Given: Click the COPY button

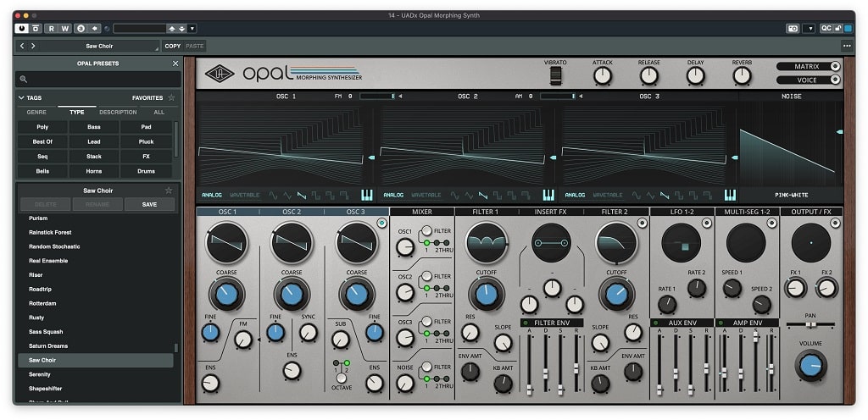Looking at the screenshot, I should 173,46.
